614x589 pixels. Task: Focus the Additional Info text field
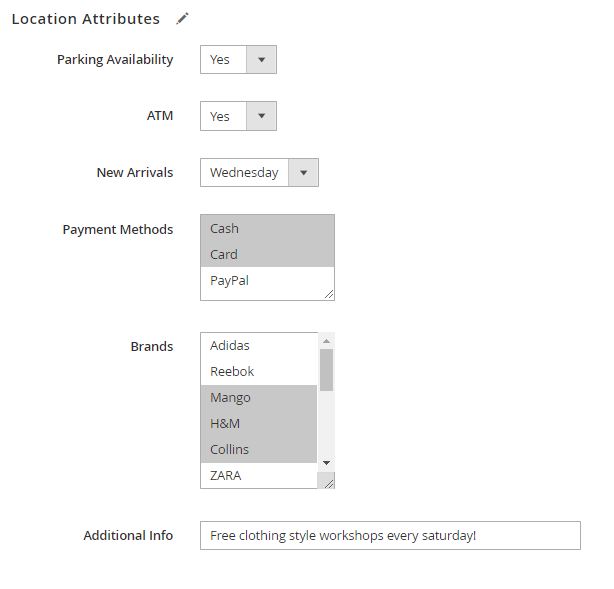390,535
